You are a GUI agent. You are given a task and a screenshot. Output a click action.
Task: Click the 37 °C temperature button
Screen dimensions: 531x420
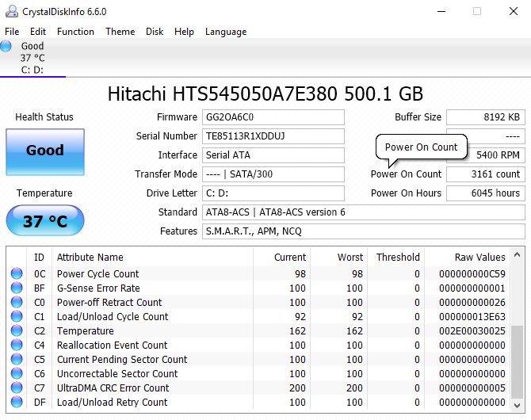45,220
